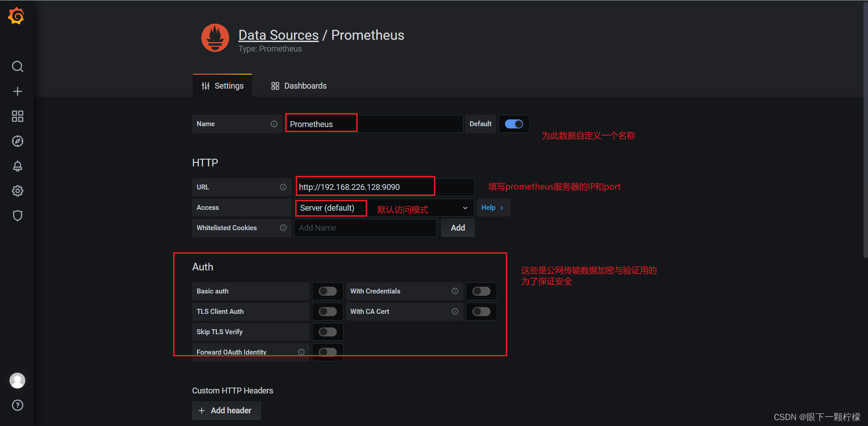868x426 pixels.
Task: Go to Data Sources breadcrumb link
Action: [x=278, y=35]
